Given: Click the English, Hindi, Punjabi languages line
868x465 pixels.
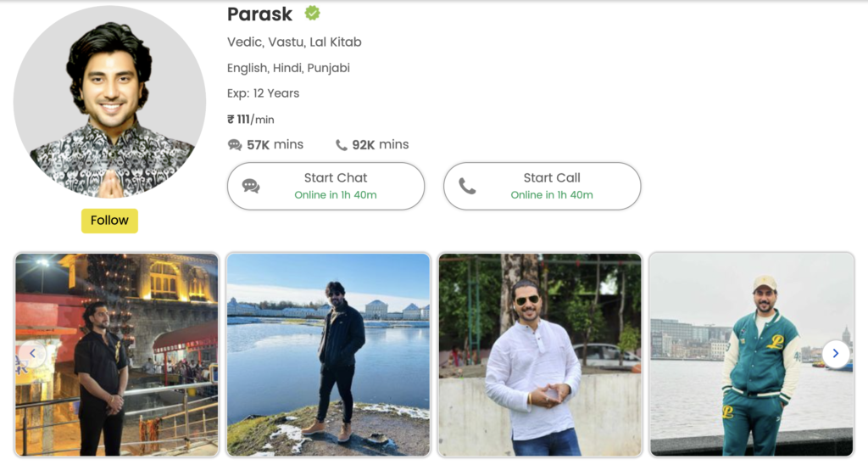Looking at the screenshot, I should coord(288,68).
